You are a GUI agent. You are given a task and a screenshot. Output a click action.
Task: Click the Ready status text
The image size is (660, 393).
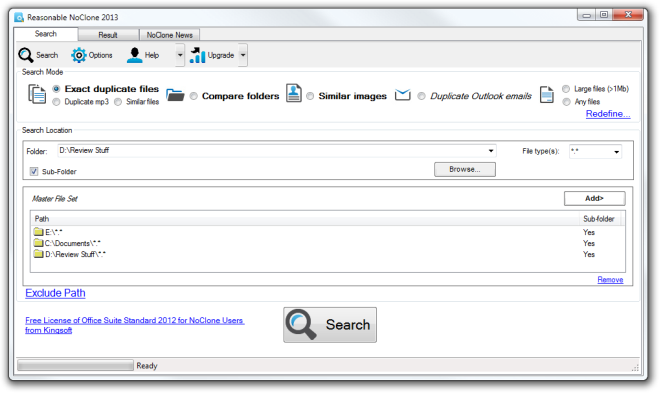(147, 366)
